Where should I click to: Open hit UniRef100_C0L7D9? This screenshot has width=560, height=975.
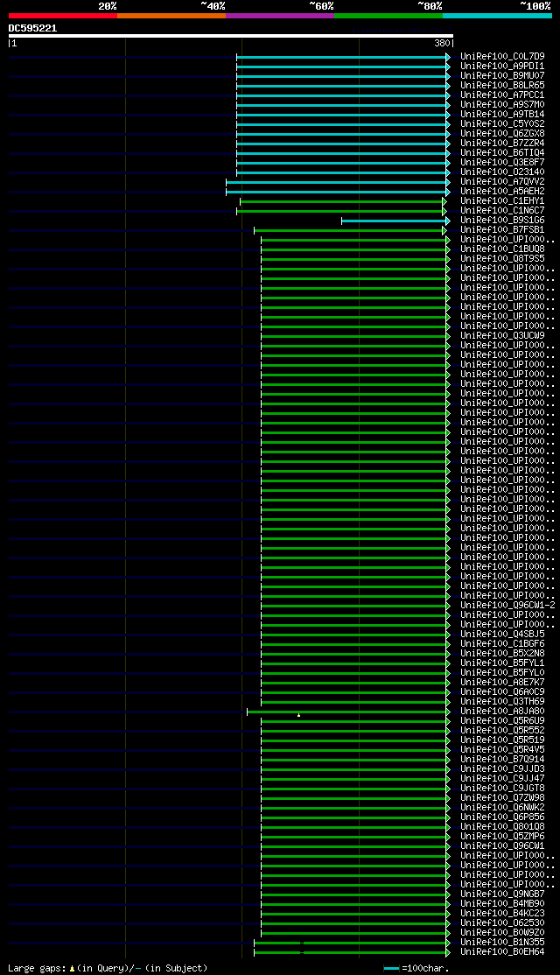(503, 57)
